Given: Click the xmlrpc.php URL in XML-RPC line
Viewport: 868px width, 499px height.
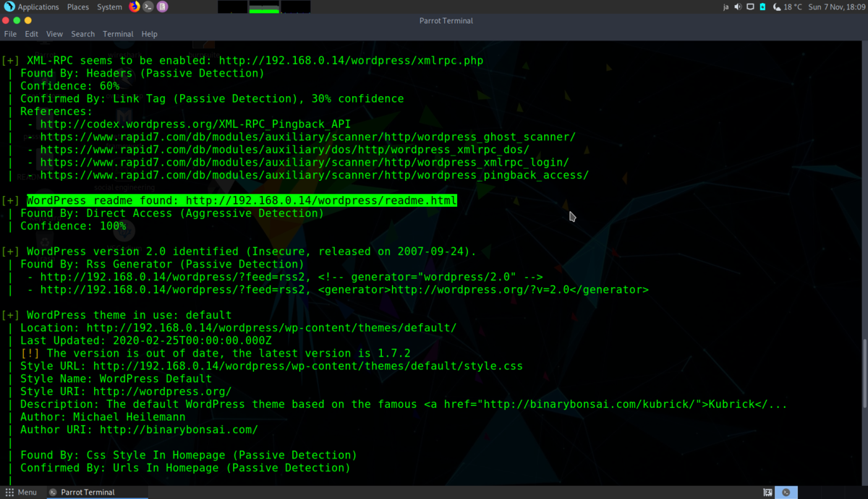Looking at the screenshot, I should [x=351, y=61].
